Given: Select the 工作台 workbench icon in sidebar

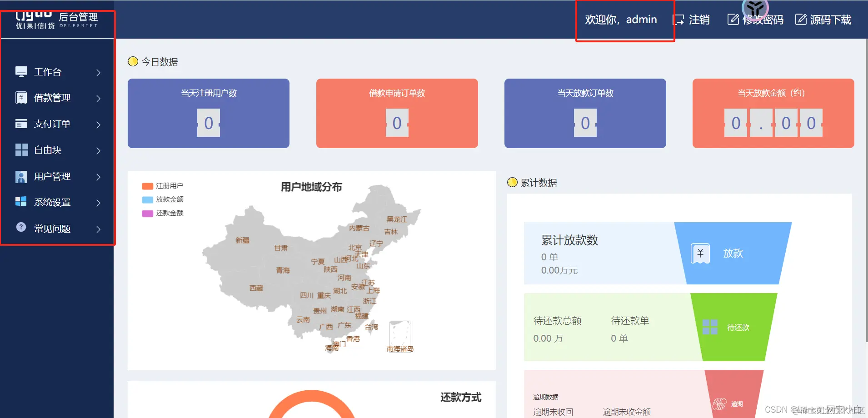Looking at the screenshot, I should click(x=20, y=71).
